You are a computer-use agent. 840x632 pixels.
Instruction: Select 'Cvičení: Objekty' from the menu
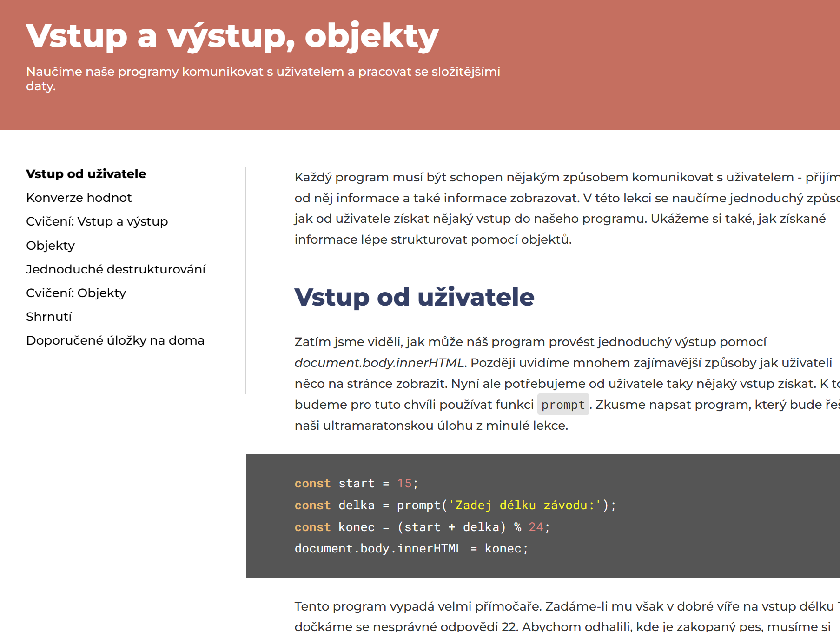[76, 293]
